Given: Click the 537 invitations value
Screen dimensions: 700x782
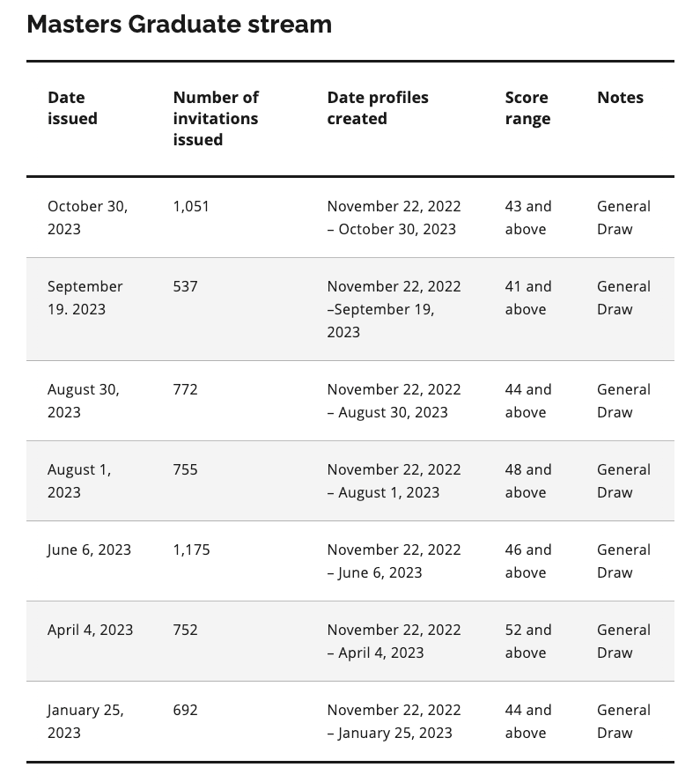Looking at the screenshot, I should (x=185, y=286).
